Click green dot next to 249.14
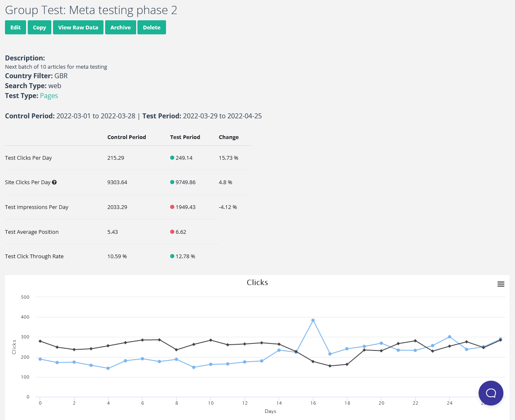 (172, 158)
